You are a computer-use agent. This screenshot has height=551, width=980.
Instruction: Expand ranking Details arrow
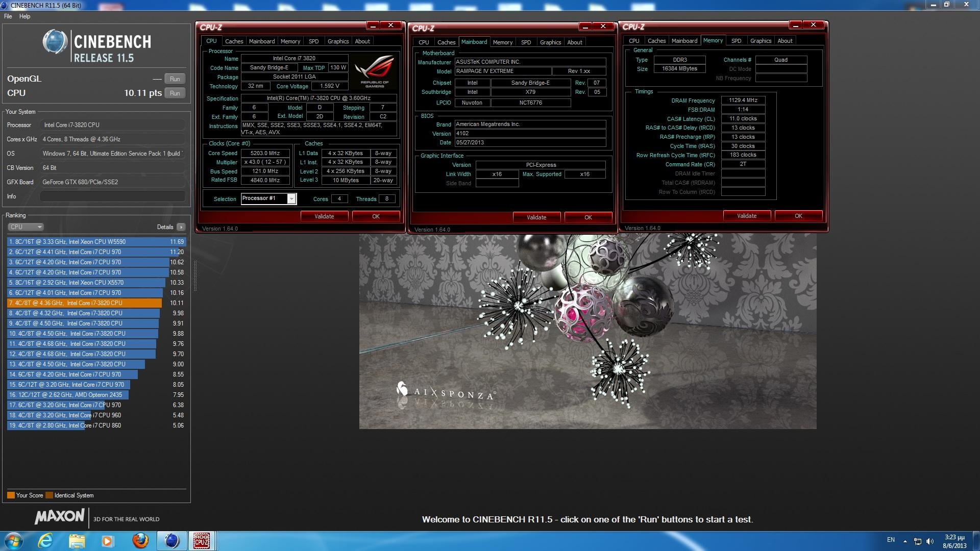181,227
